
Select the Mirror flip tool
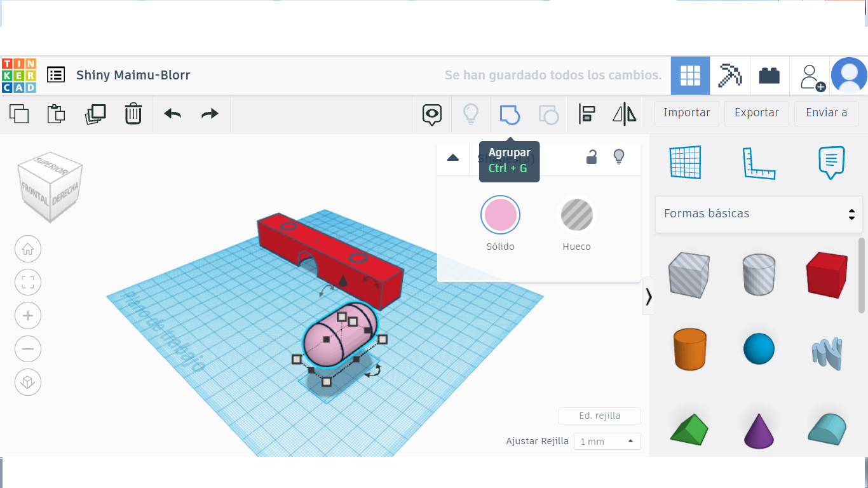click(625, 114)
